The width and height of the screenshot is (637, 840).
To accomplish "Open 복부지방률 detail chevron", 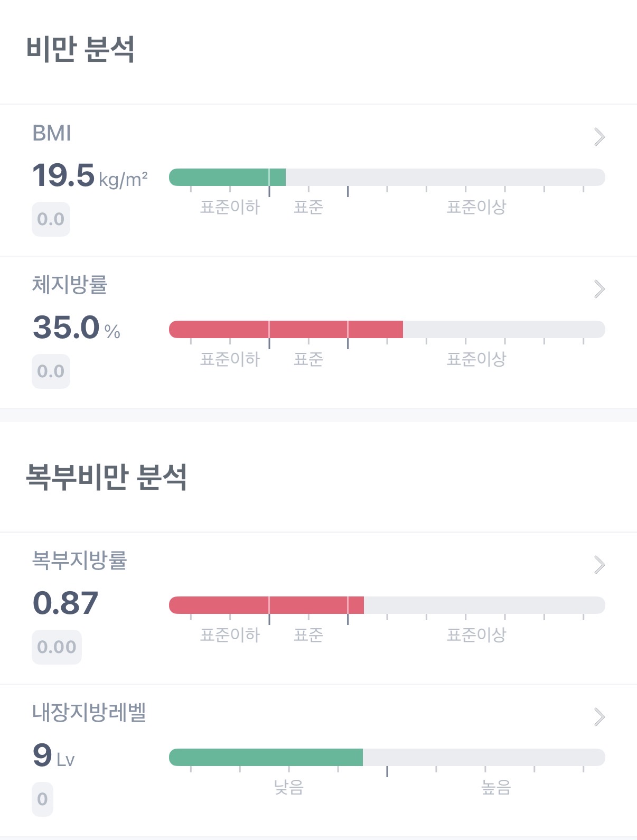I will pyautogui.click(x=599, y=565).
